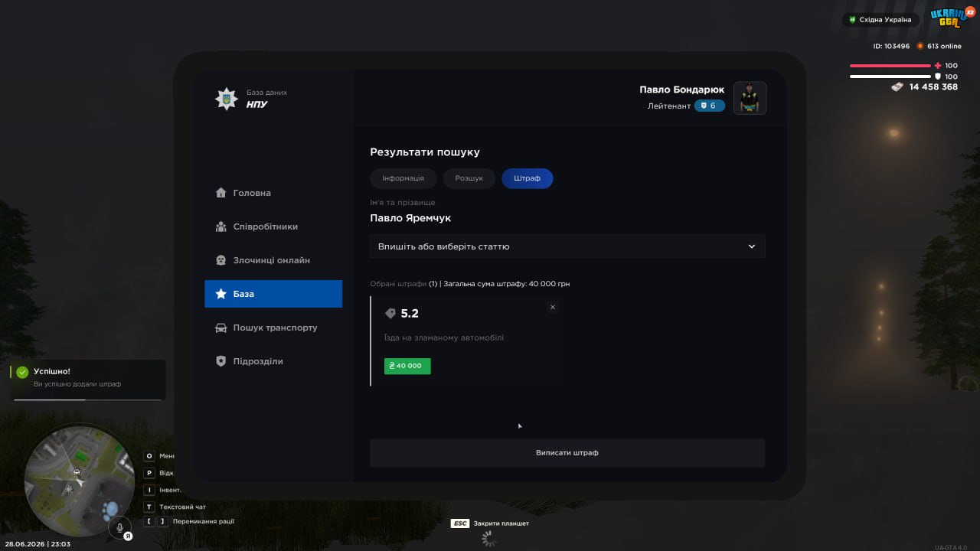Screen dimensions: 980x551
Task: Click the orange dot beside 613 online
Action: pos(920,46)
